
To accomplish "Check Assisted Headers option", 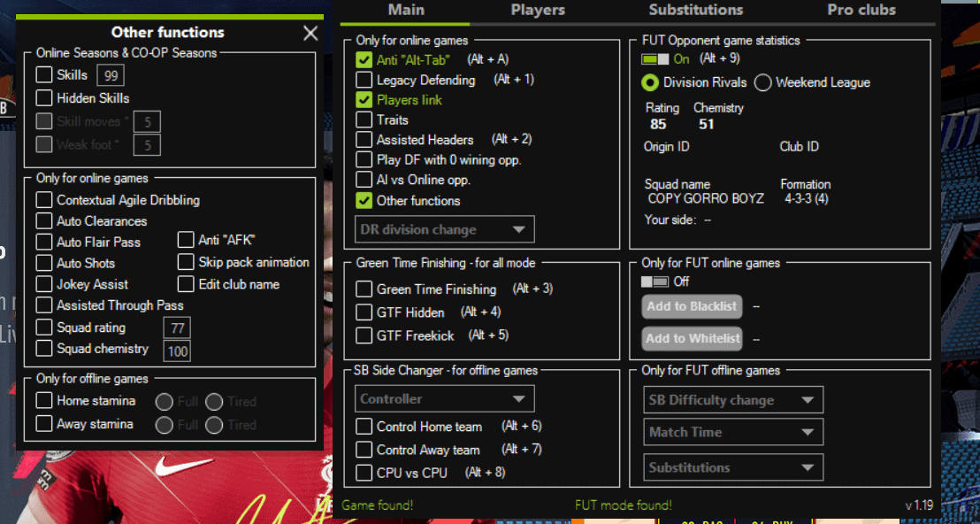I will tap(364, 140).
